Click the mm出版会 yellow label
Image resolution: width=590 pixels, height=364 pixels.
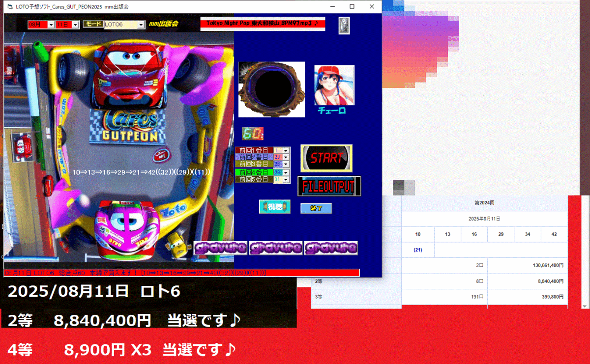click(x=164, y=24)
